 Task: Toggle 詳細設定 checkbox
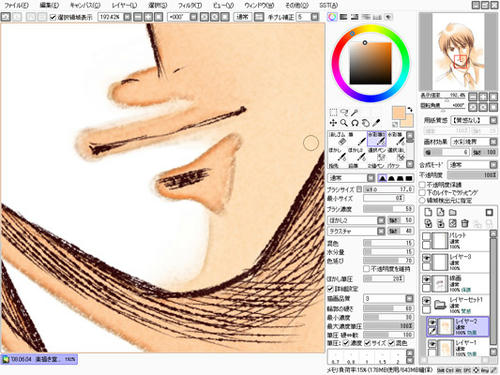pyautogui.click(x=330, y=289)
